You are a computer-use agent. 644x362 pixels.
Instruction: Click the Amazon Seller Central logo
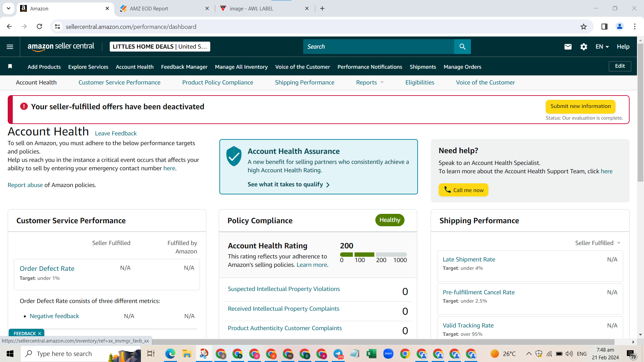(x=61, y=47)
